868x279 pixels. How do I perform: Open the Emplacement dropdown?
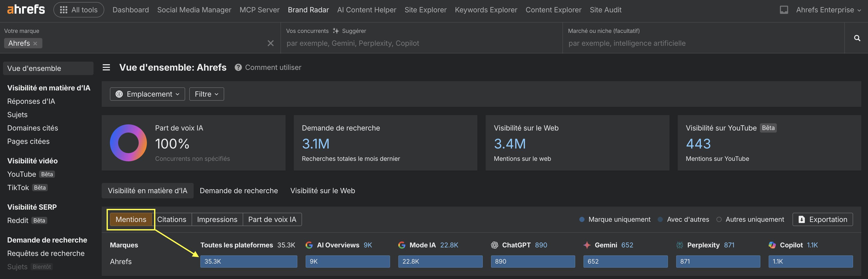click(x=147, y=94)
